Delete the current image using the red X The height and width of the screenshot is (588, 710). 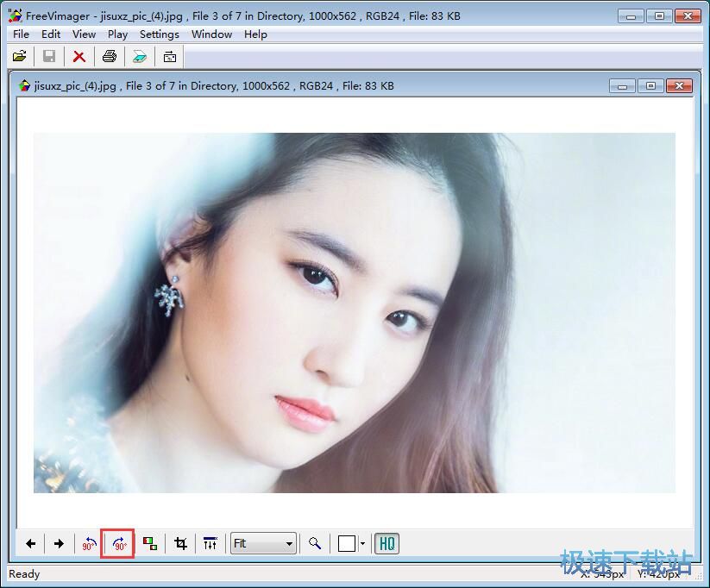(x=79, y=56)
